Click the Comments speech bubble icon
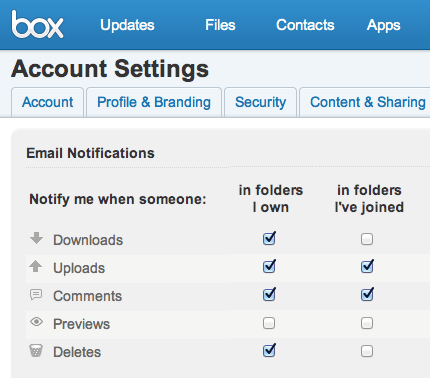 pos(36,295)
